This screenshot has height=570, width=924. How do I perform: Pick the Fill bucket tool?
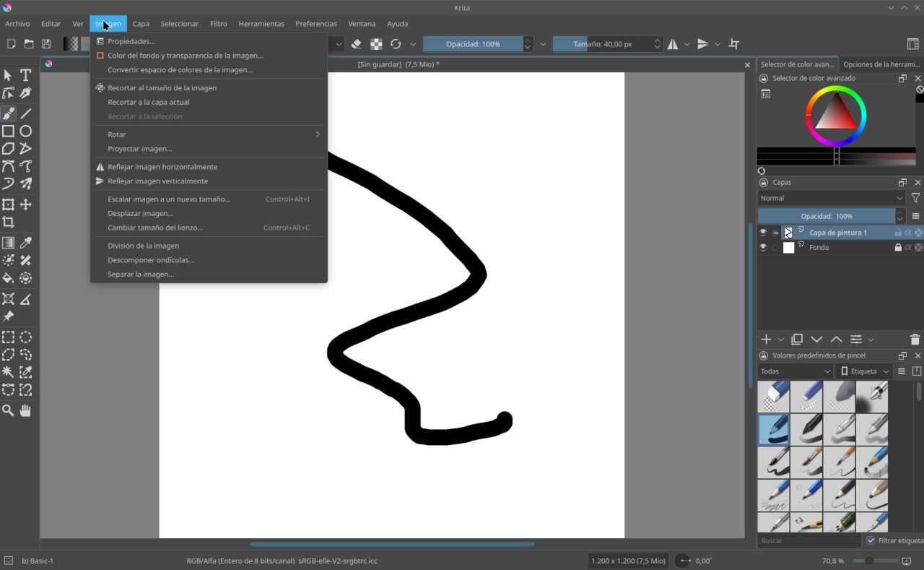[8, 278]
